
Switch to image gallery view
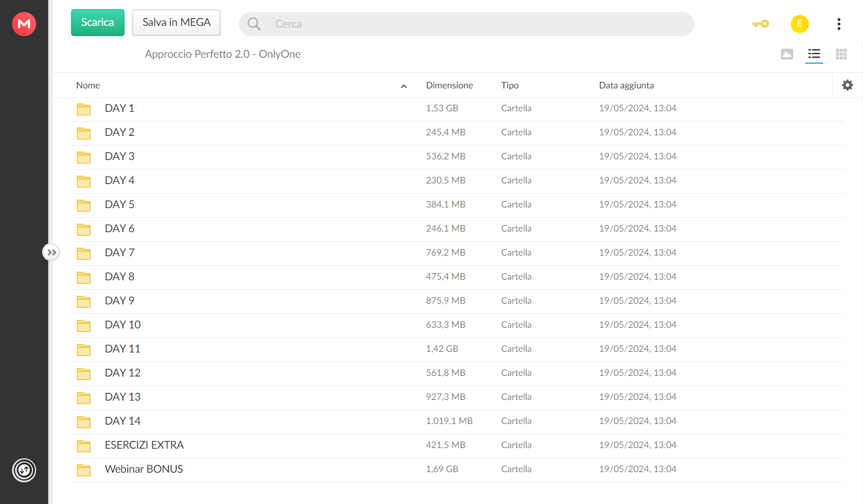tap(787, 54)
